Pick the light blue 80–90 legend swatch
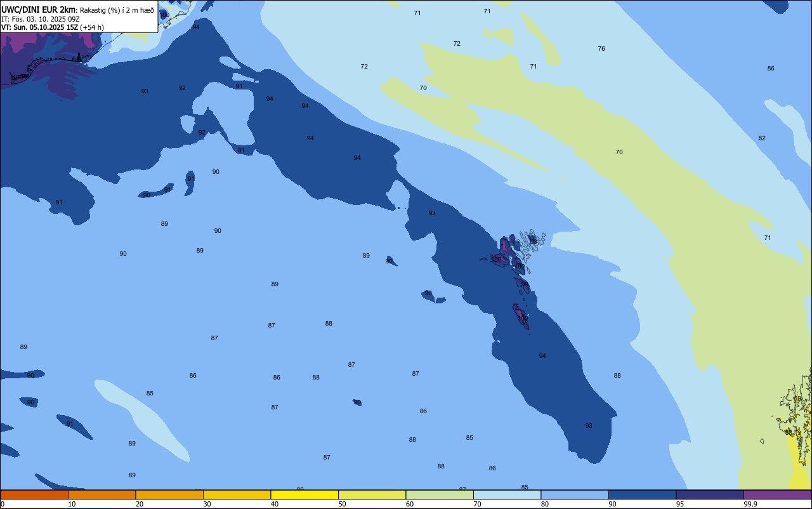The image size is (812, 509). coord(575,494)
